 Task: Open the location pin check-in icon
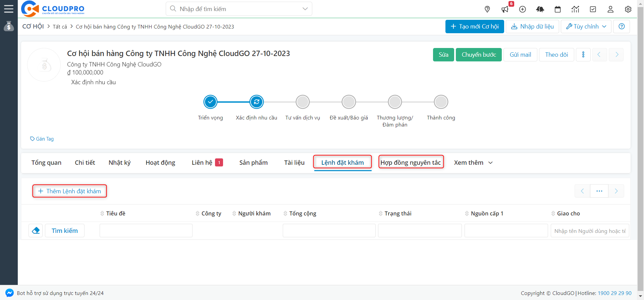pyautogui.click(x=487, y=9)
